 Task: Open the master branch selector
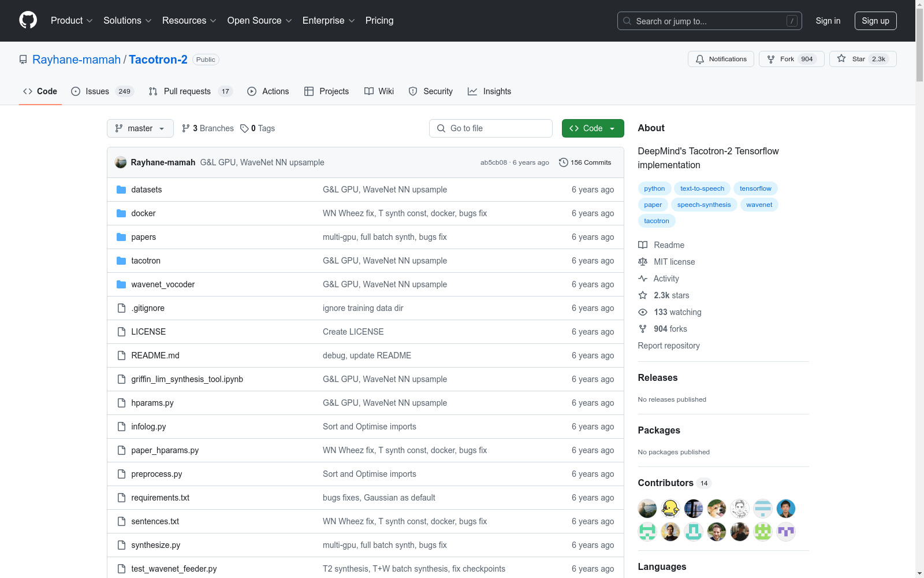pyautogui.click(x=140, y=128)
